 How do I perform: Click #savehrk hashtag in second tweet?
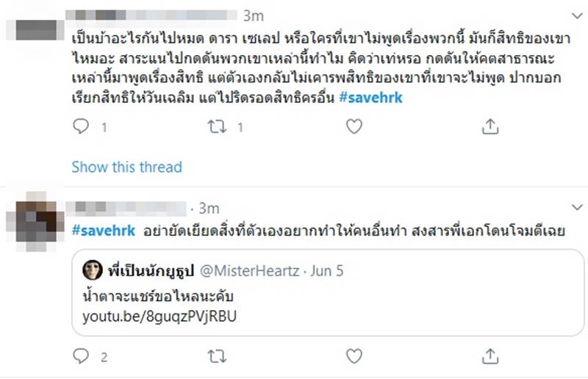(104, 231)
